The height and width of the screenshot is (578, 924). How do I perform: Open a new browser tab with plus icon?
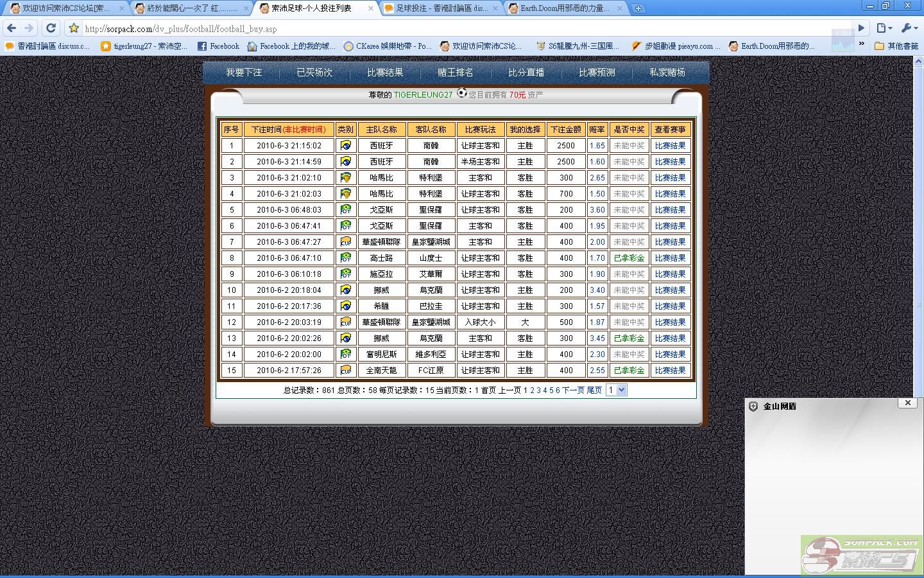637,8
